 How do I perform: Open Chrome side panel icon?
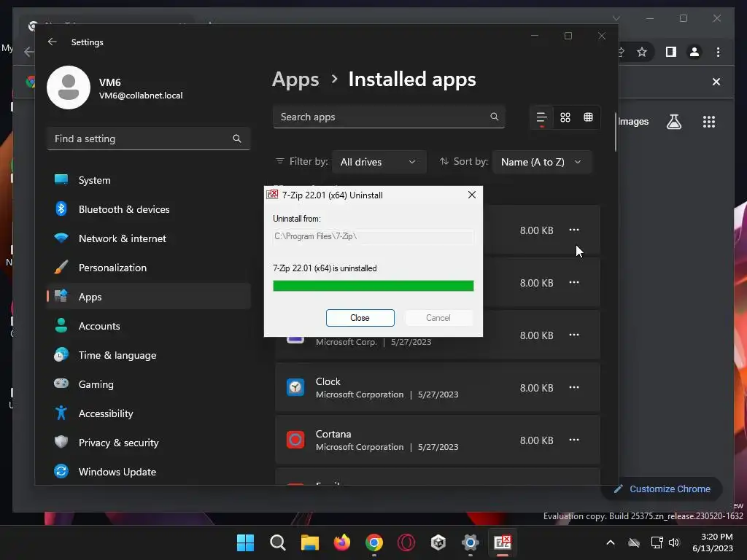(671, 52)
